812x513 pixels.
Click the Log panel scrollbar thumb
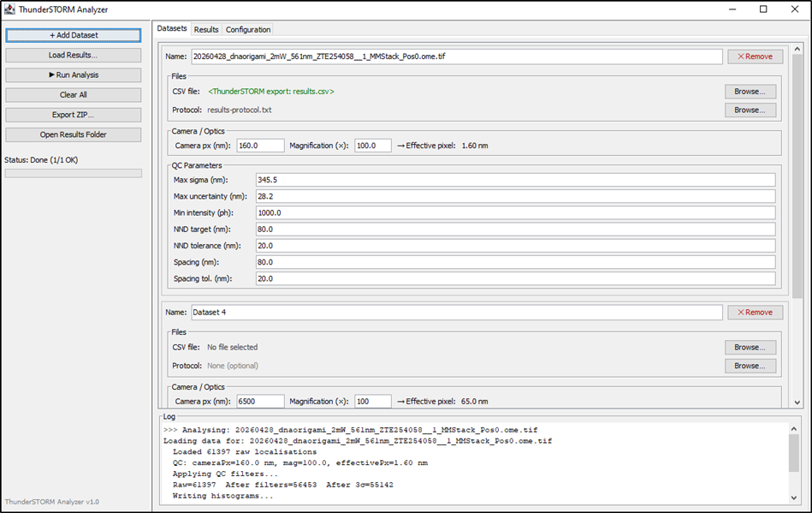pyautogui.click(x=794, y=453)
